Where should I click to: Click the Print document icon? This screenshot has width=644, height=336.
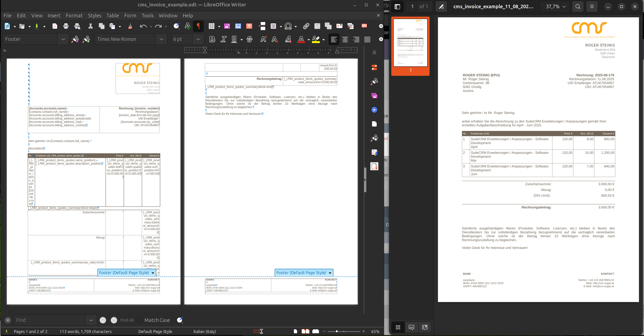pyautogui.click(x=66, y=26)
